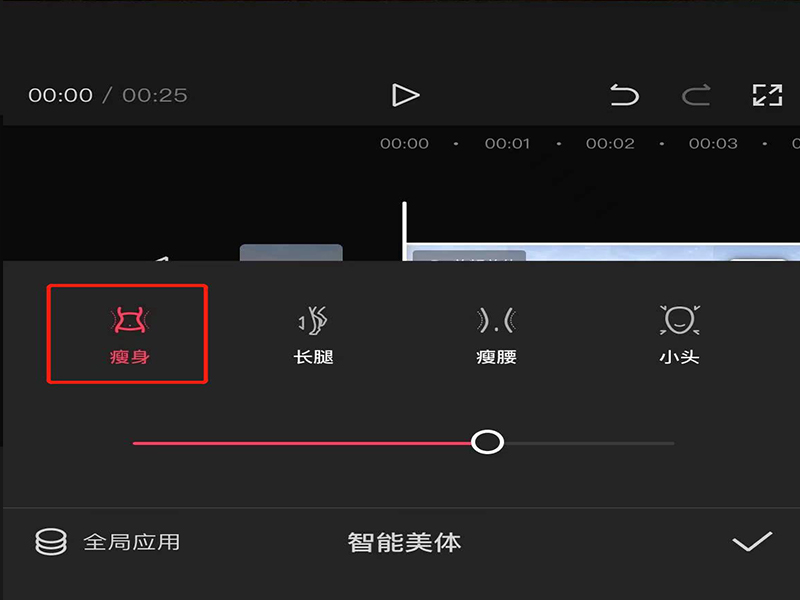
Task: Confirm changes with the checkmark
Action: [752, 541]
